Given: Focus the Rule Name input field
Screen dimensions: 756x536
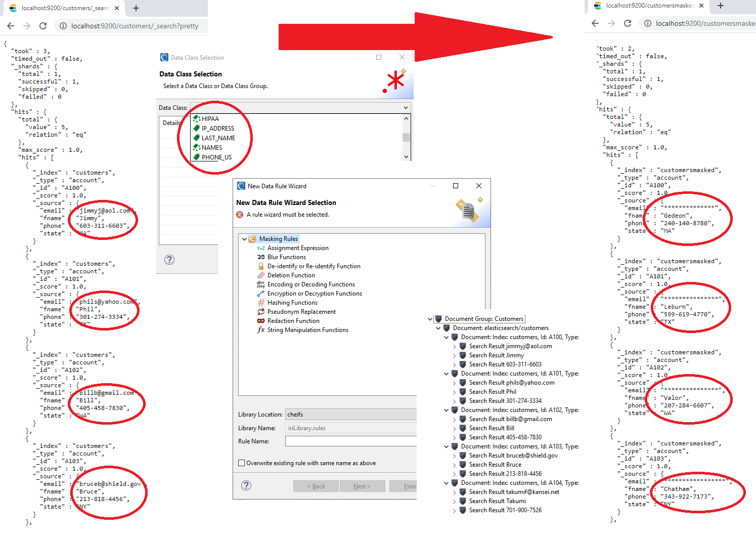Looking at the screenshot, I should pyautogui.click(x=351, y=441).
